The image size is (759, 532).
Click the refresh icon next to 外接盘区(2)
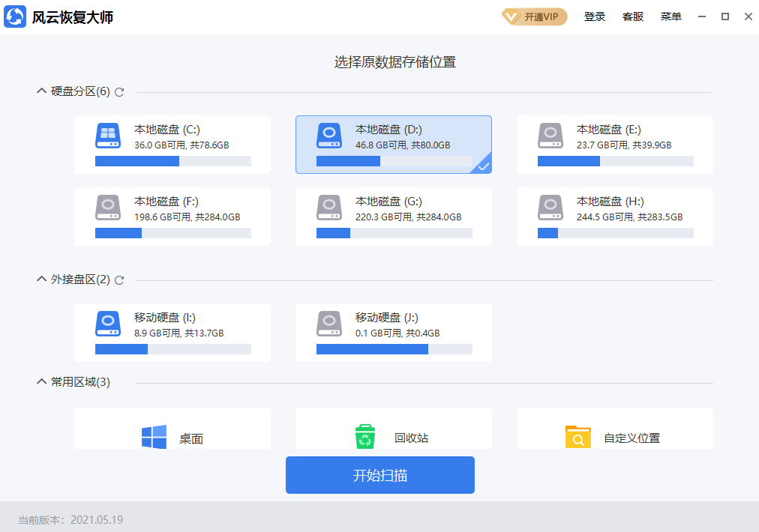119,279
